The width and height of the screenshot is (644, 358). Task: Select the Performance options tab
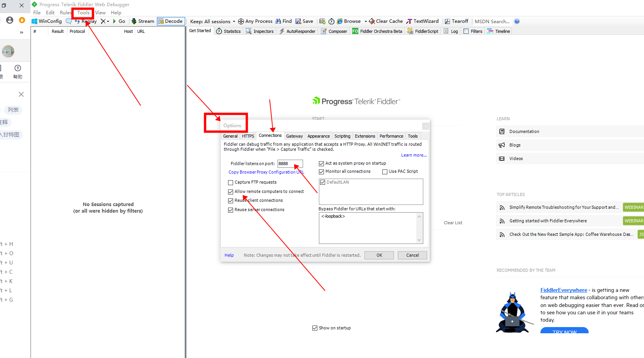[x=391, y=136]
